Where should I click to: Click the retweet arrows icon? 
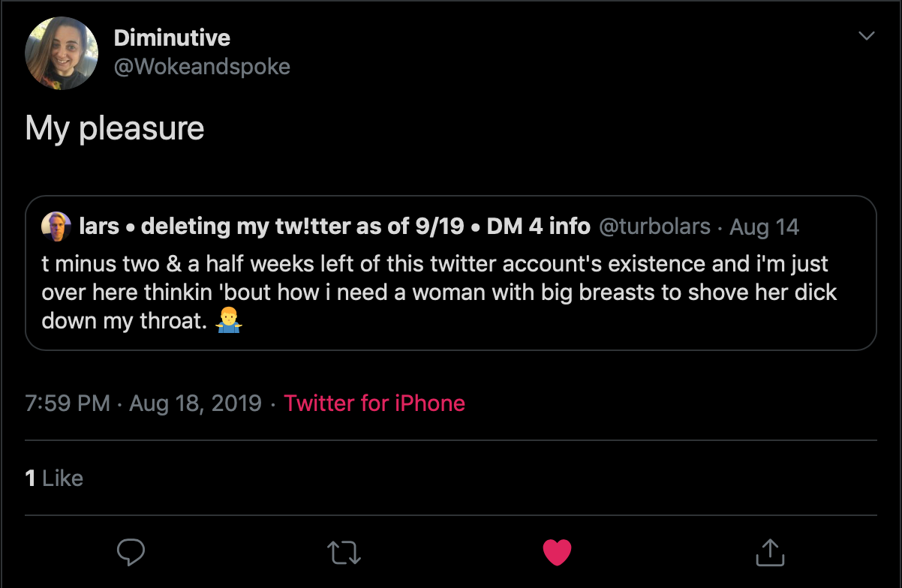[344, 553]
